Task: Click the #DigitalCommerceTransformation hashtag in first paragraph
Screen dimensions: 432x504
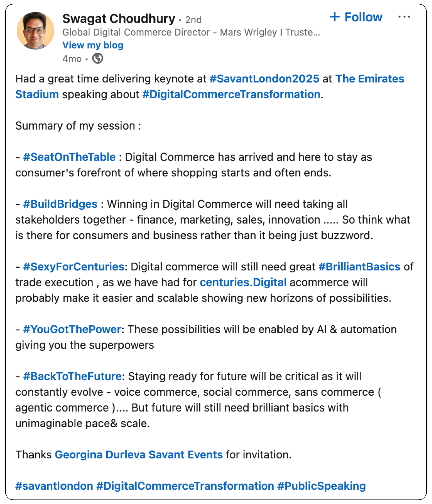Action: tap(231, 94)
